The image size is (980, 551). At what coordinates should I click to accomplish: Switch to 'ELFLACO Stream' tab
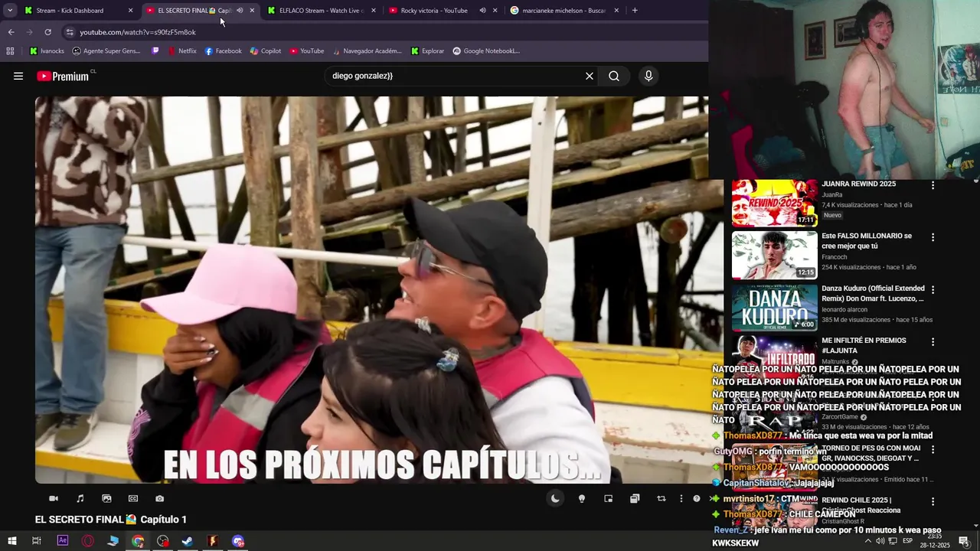pos(320,11)
